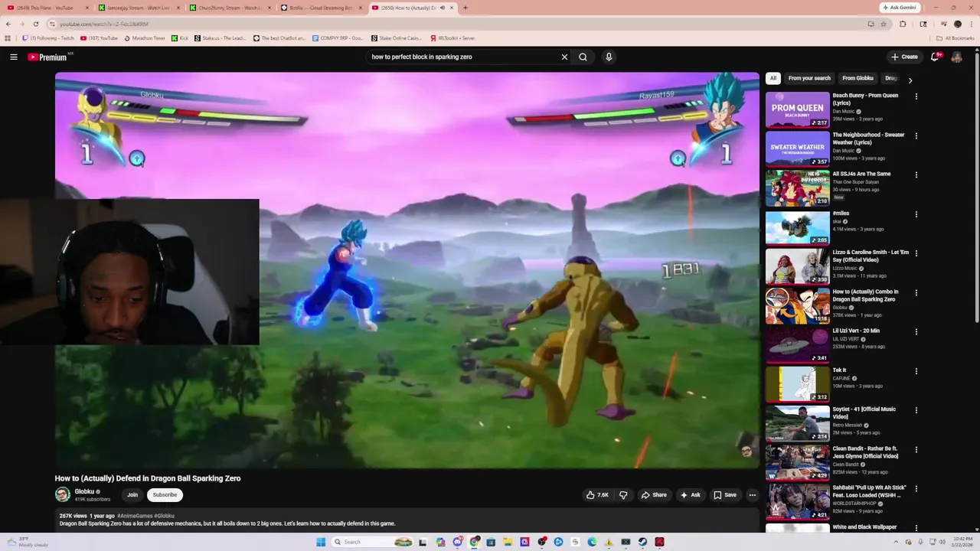This screenshot has height=551, width=980.
Task: Open Prom Queen lyrics video thumbnail
Action: pyautogui.click(x=797, y=109)
